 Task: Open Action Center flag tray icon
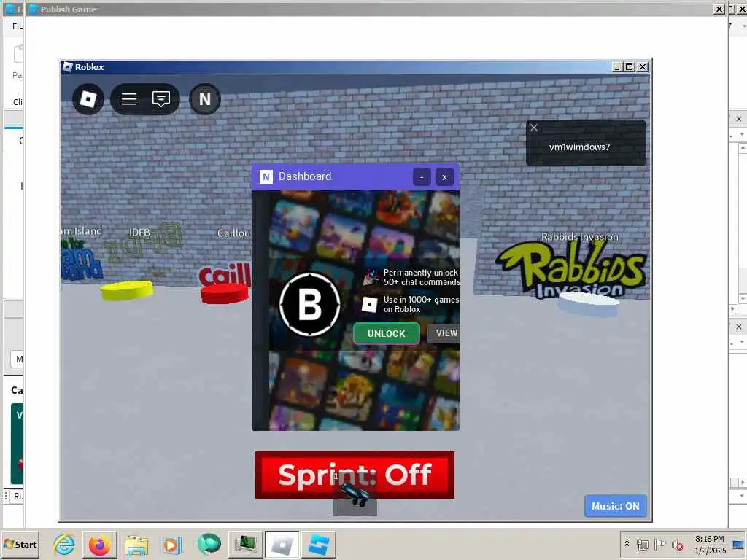[x=659, y=544]
